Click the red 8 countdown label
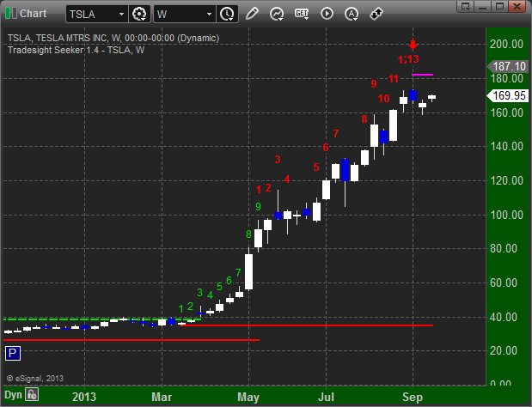 [364, 119]
